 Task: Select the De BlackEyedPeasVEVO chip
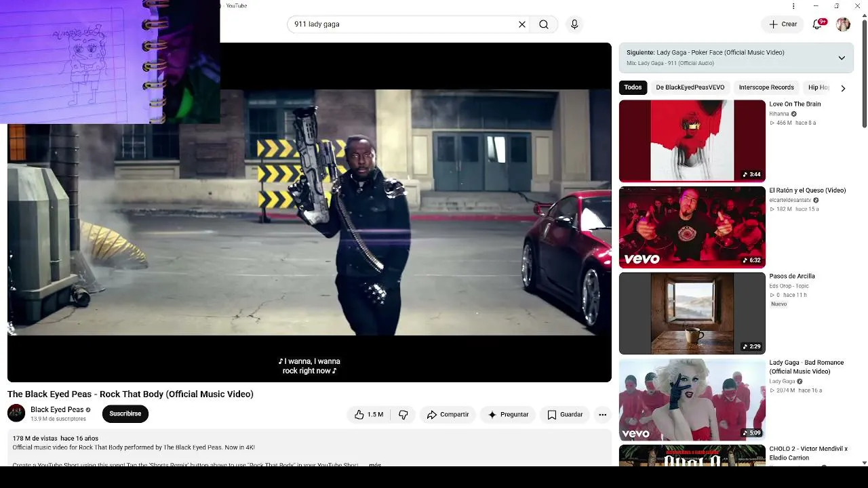690,87
